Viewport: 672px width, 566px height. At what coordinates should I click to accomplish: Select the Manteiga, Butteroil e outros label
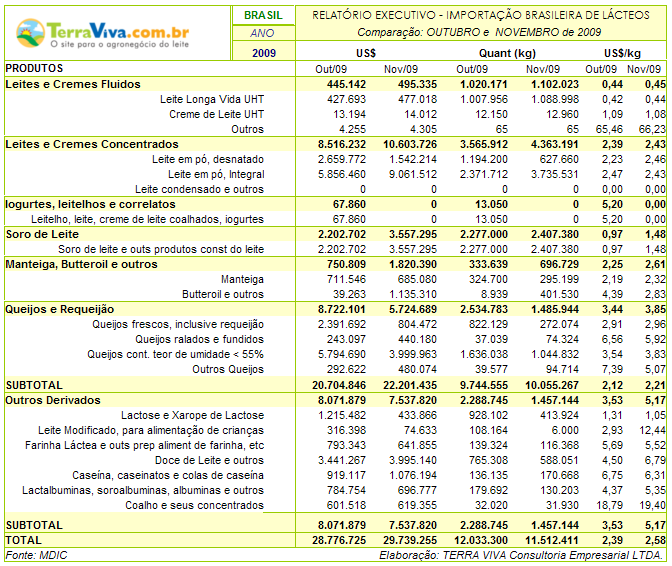tap(81, 264)
